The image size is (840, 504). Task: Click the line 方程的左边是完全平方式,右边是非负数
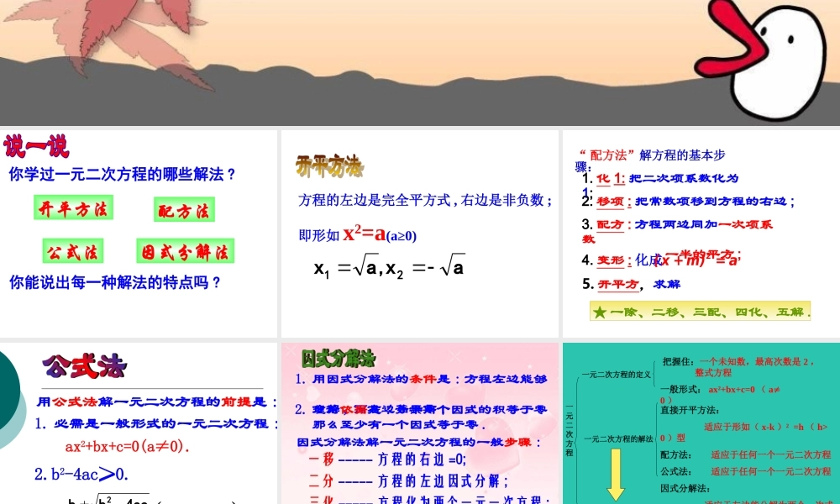(x=425, y=200)
